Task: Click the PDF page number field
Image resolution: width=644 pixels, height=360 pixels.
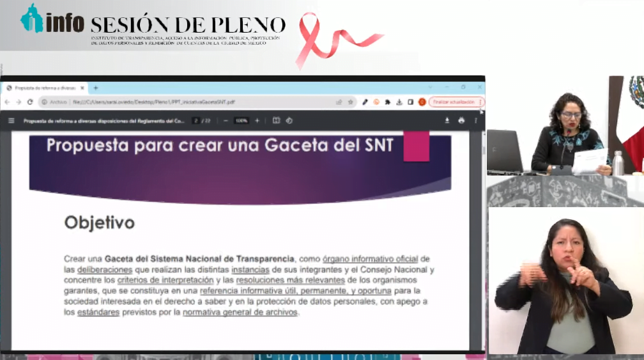Action: tap(197, 120)
